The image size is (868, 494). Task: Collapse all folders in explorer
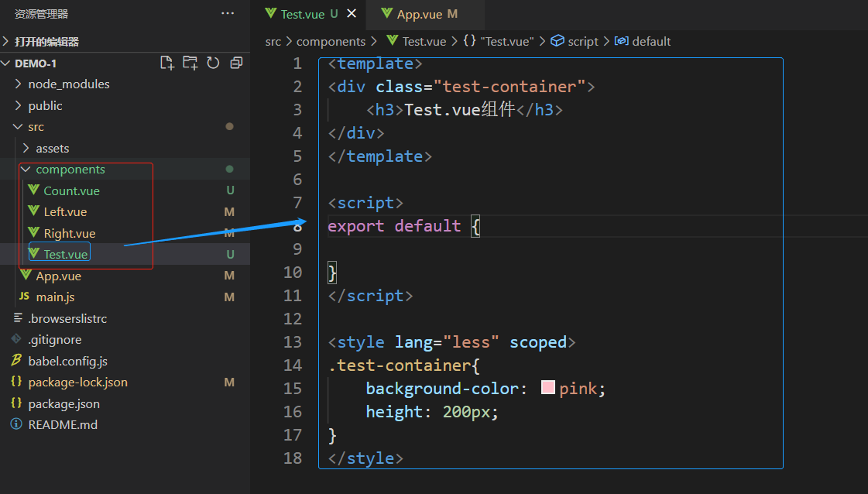pyautogui.click(x=236, y=63)
